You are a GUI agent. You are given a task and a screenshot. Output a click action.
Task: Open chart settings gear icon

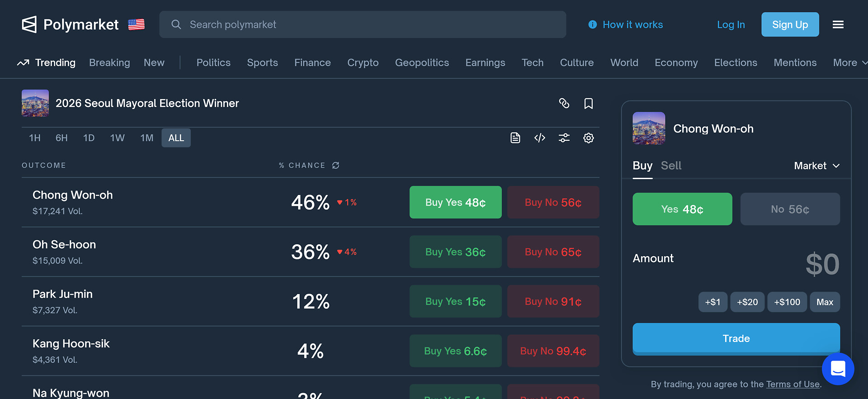click(x=588, y=138)
